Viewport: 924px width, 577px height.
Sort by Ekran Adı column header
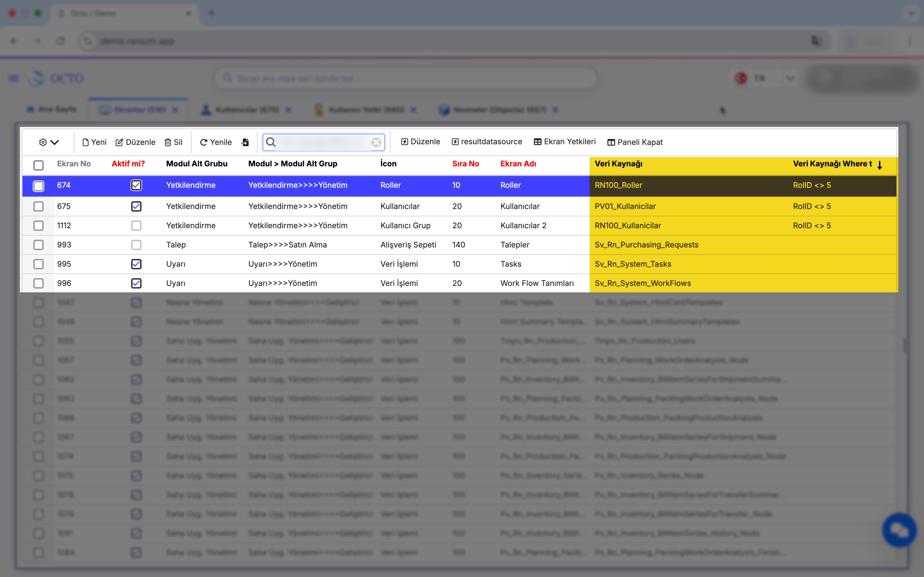coord(518,164)
